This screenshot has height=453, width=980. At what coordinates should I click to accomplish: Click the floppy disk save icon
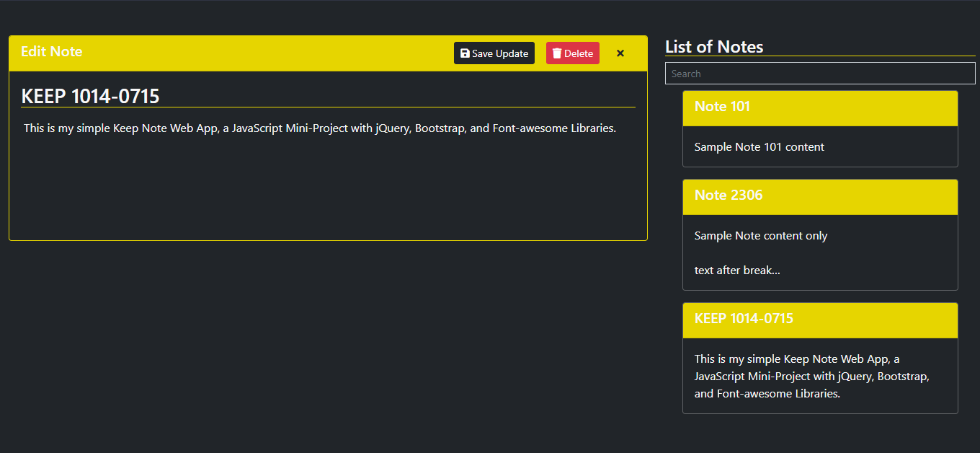click(465, 53)
